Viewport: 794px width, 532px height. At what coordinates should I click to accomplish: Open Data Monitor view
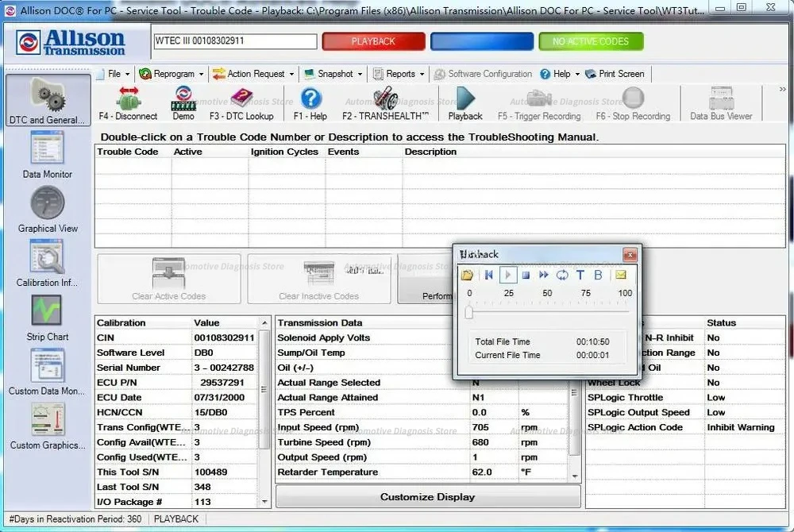point(47,154)
